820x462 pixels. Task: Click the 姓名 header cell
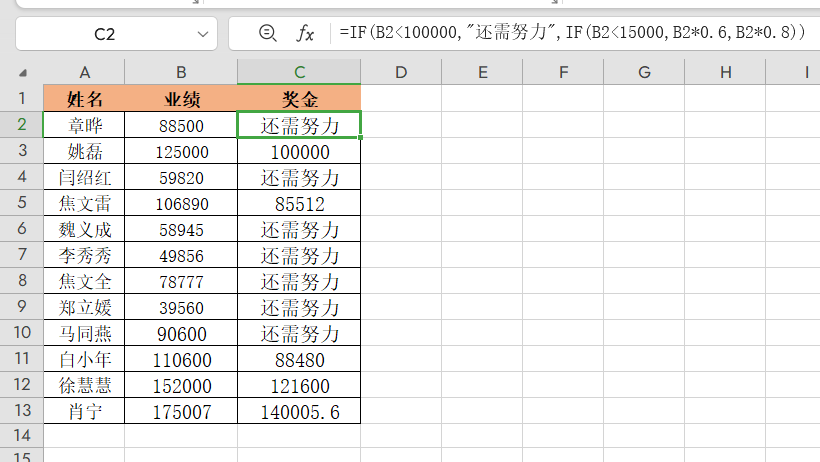pos(84,98)
